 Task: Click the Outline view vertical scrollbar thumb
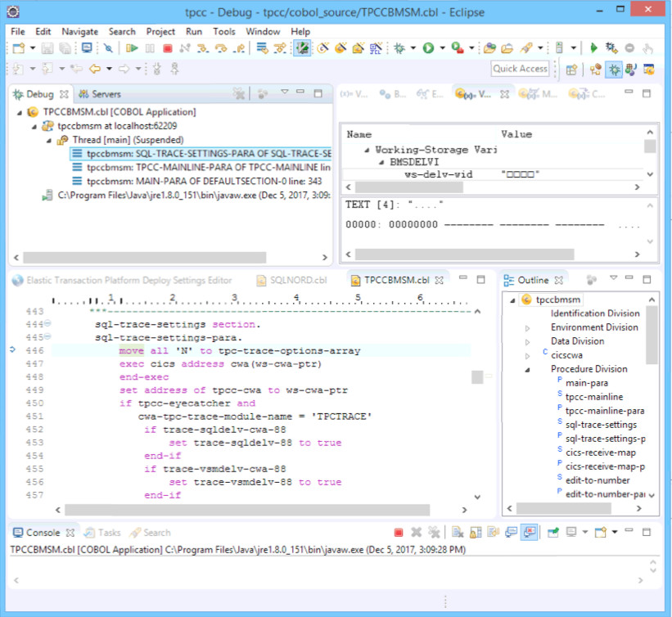(652, 336)
